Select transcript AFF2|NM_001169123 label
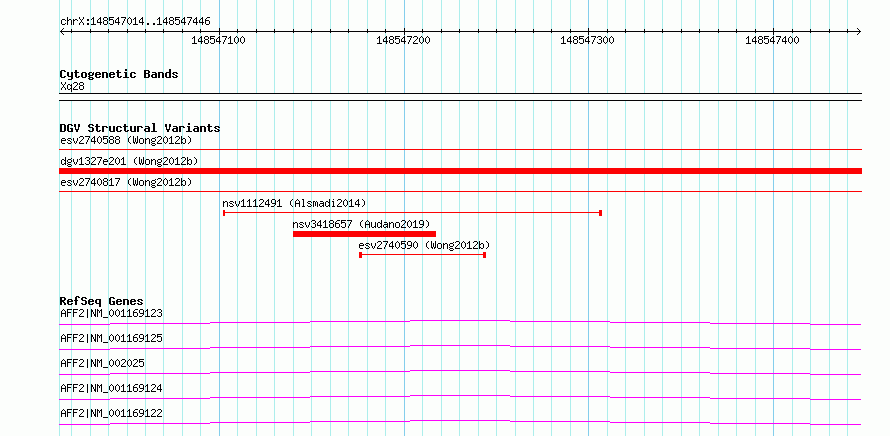 coord(111,313)
